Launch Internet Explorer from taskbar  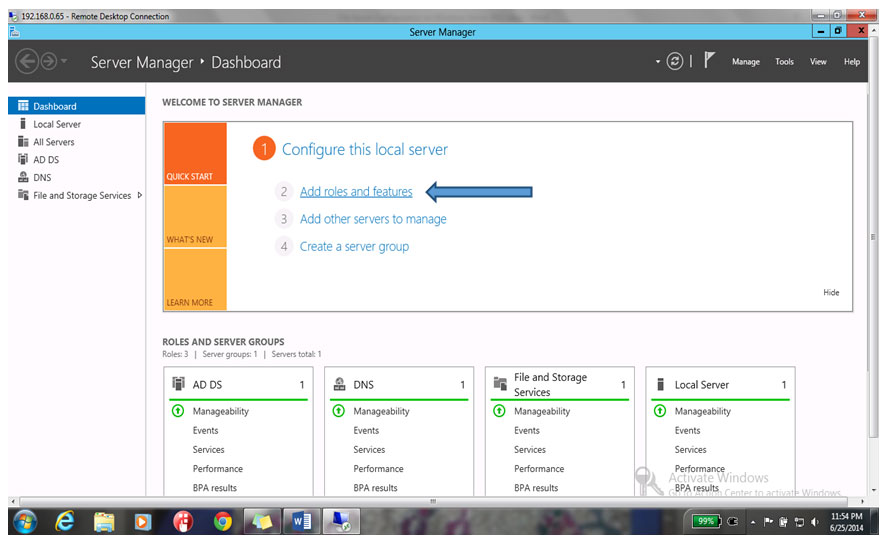[64, 521]
